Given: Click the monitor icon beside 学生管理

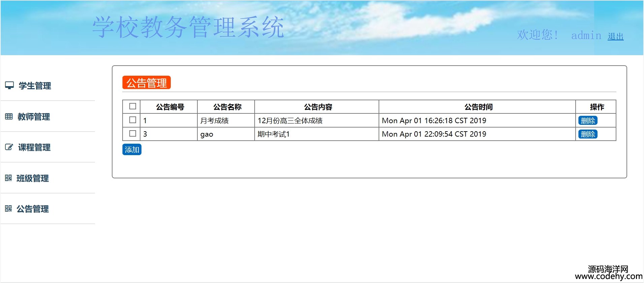Looking at the screenshot, I should tap(9, 85).
